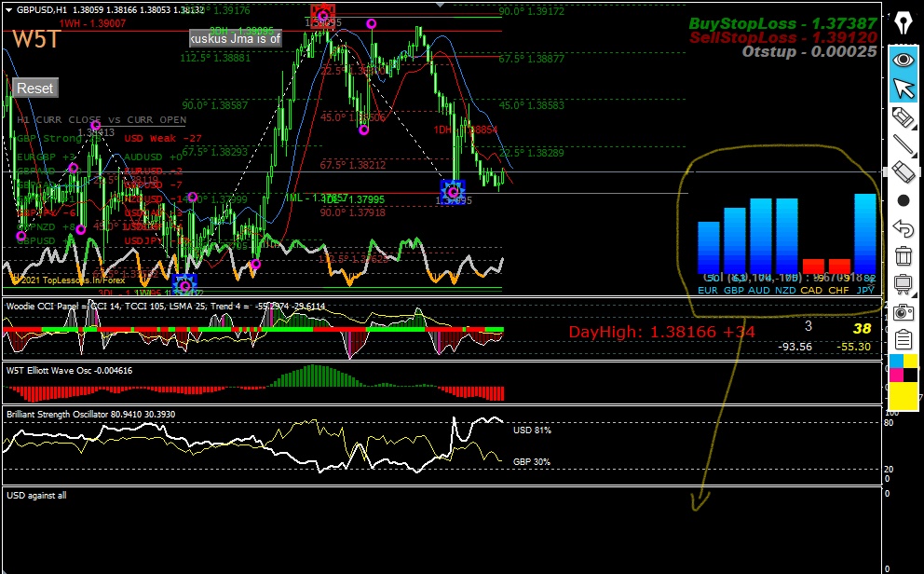The image size is (924, 574).
Task: Pick the black color swatch
Action: [x=910, y=375]
